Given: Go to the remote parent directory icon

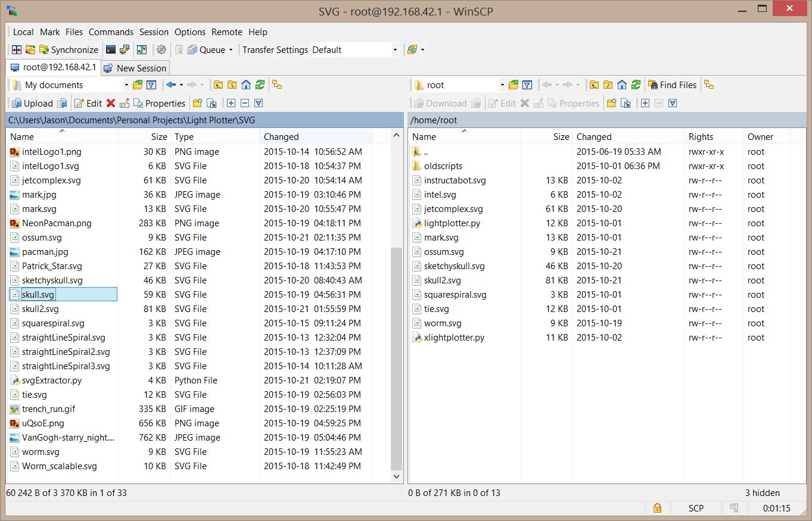Looking at the screenshot, I should 594,85.
